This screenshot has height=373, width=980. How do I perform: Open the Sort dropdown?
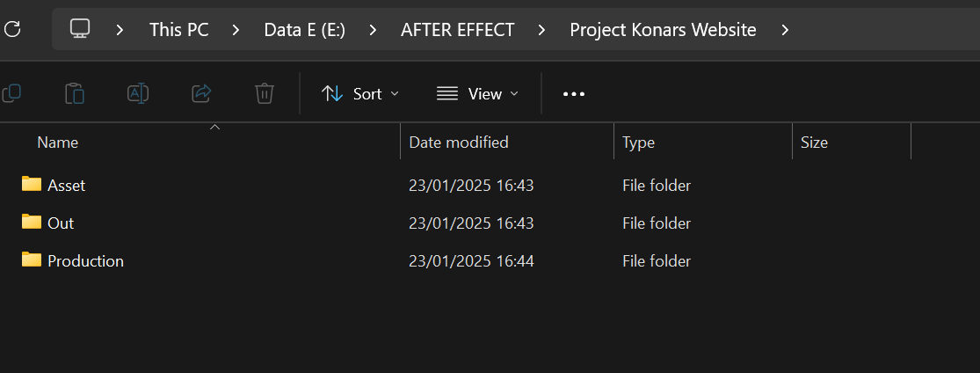click(360, 94)
